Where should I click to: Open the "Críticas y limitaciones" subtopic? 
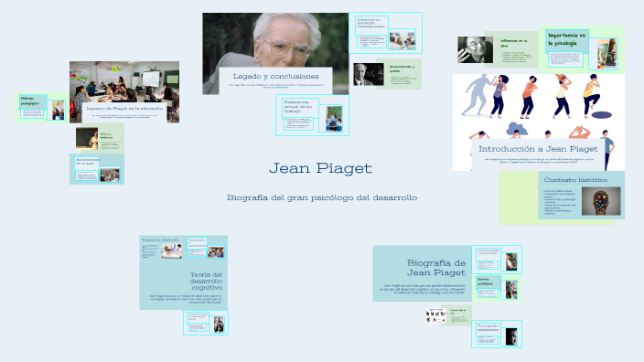pyautogui.click(x=106, y=136)
